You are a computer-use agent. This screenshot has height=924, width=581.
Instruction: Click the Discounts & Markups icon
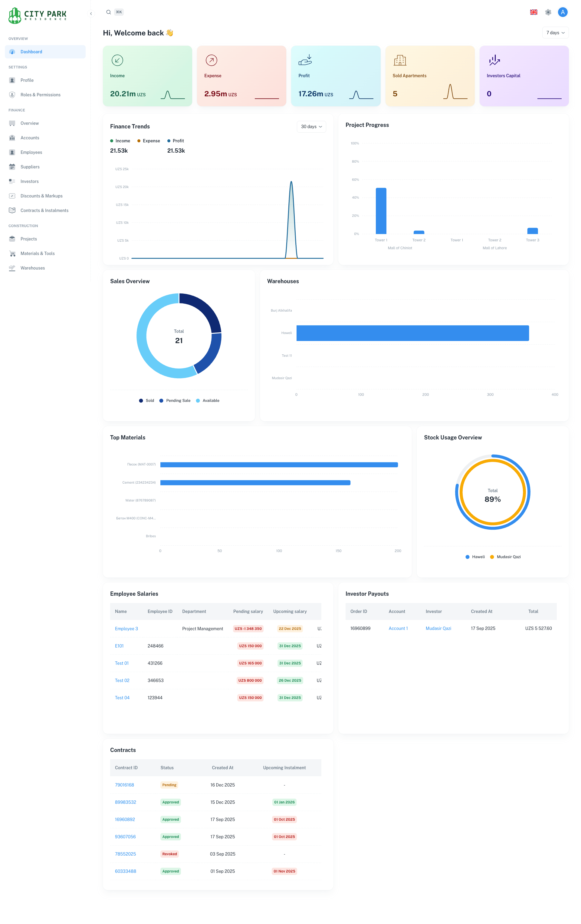[12, 196]
